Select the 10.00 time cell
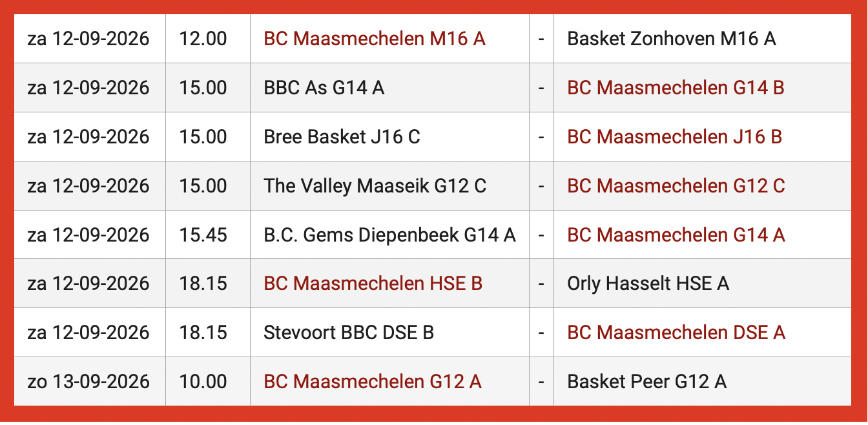 (x=208, y=382)
